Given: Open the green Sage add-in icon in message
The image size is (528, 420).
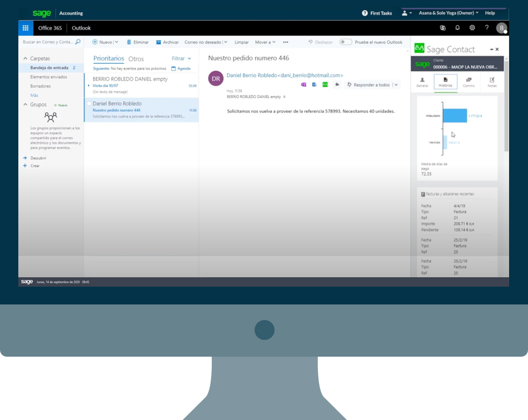Looking at the screenshot, I should tap(325, 84).
